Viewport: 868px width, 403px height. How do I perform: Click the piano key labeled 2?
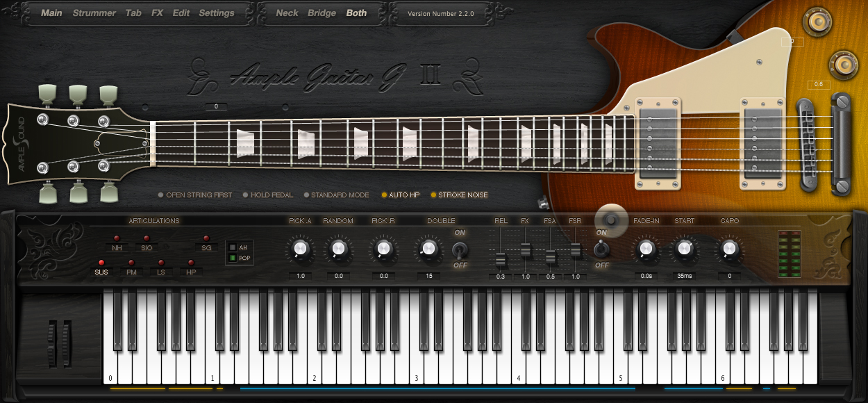click(315, 338)
